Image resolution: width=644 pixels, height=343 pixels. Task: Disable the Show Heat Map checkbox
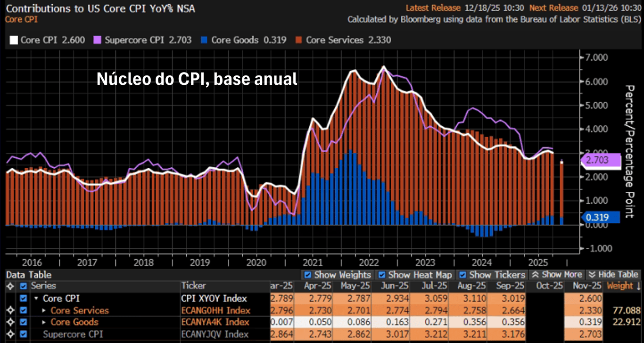[x=381, y=275]
